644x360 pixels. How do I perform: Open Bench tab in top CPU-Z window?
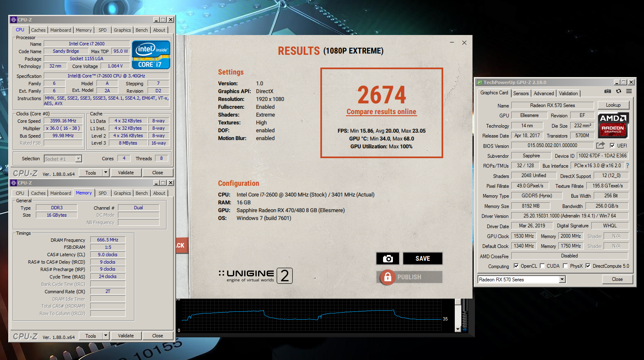(x=142, y=30)
